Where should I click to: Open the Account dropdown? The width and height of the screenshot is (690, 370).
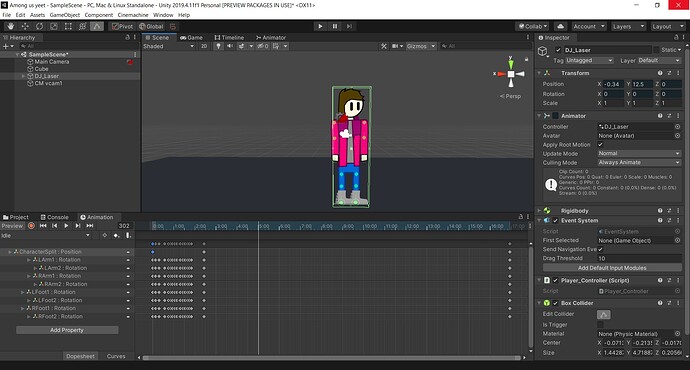(588, 26)
